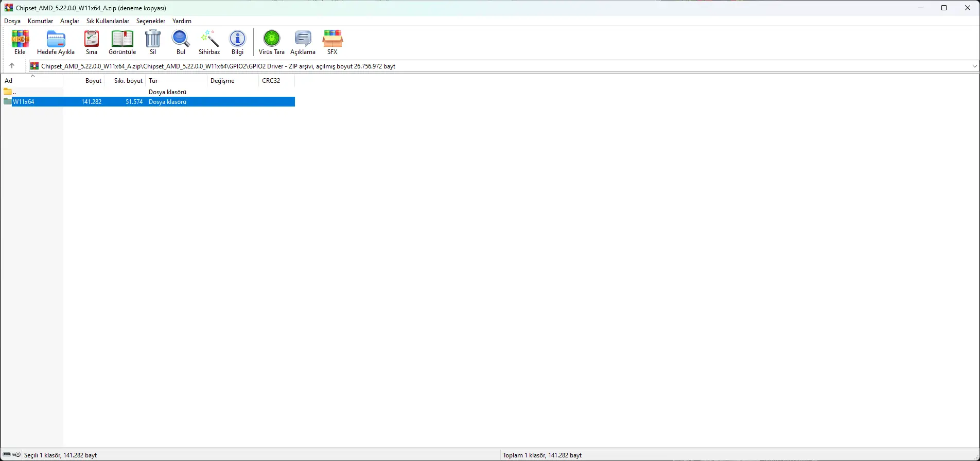980x461 pixels.
Task: Maximize the WinRAR window
Action: pos(944,8)
